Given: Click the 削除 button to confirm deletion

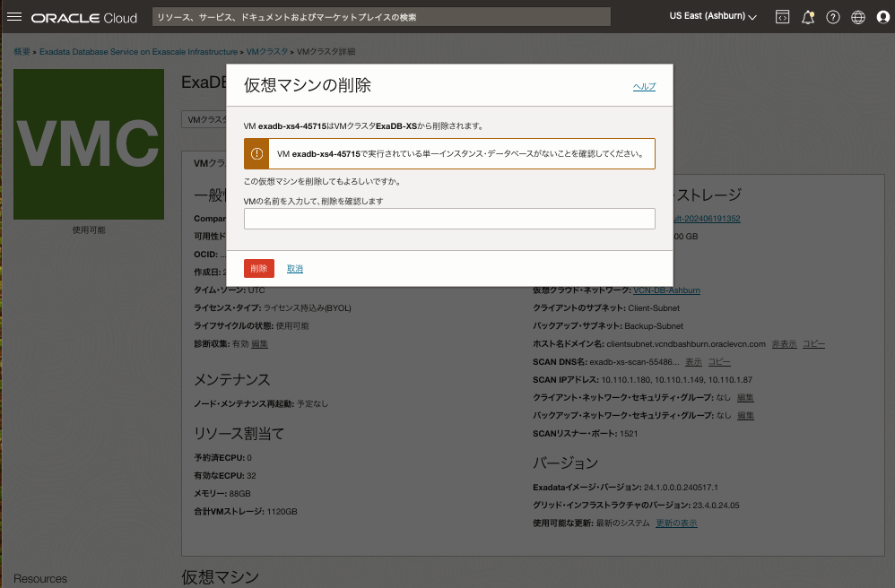Looking at the screenshot, I should pos(258,267).
